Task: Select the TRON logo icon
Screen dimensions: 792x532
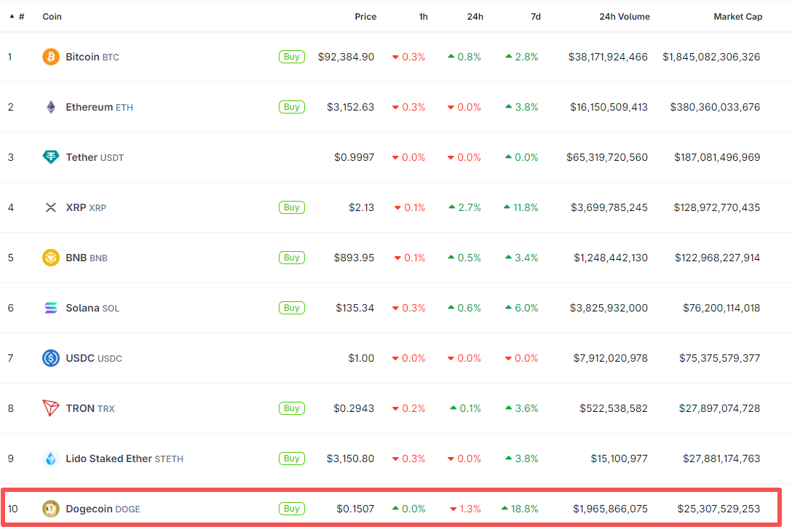Action: (x=49, y=408)
